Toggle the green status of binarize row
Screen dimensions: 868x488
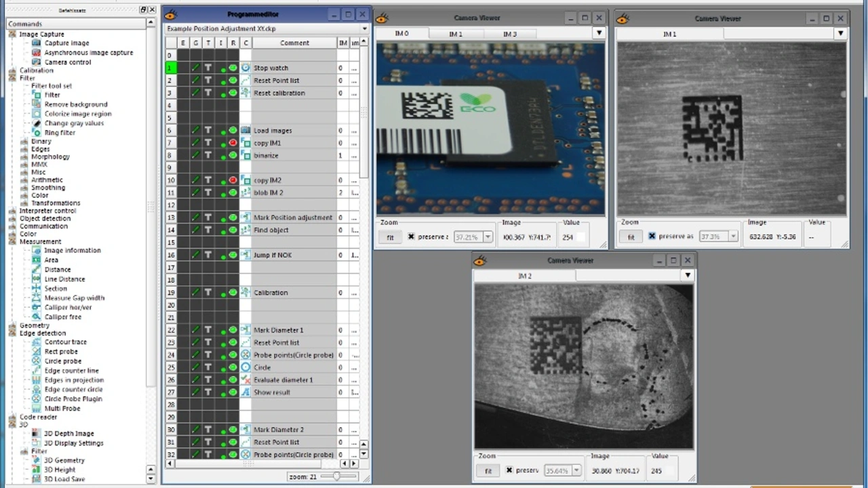pos(233,155)
